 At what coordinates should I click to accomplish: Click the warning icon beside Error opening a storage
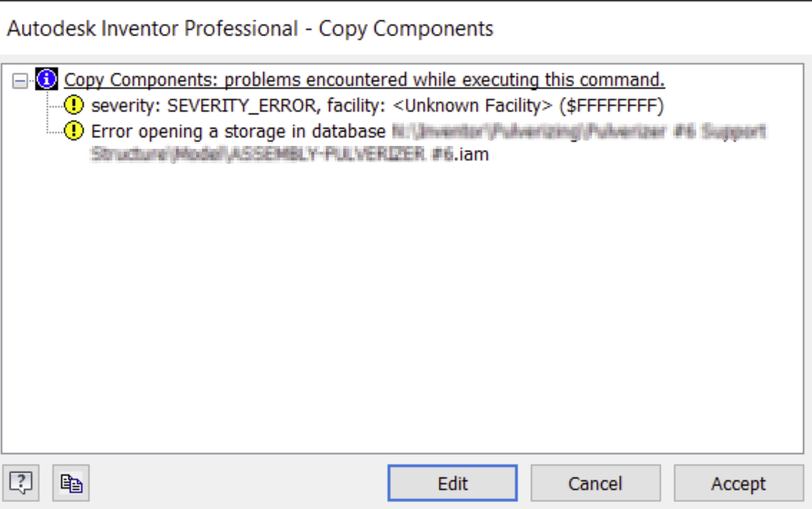(x=74, y=130)
